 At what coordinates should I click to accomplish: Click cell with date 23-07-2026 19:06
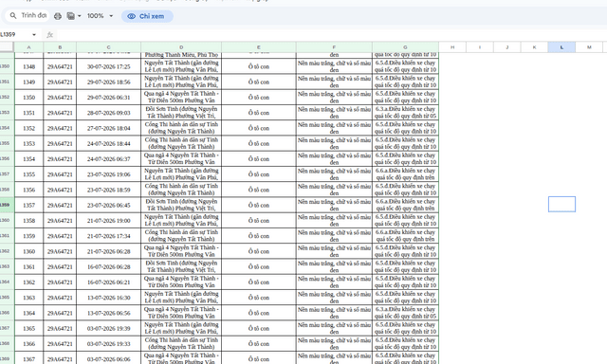pos(109,174)
